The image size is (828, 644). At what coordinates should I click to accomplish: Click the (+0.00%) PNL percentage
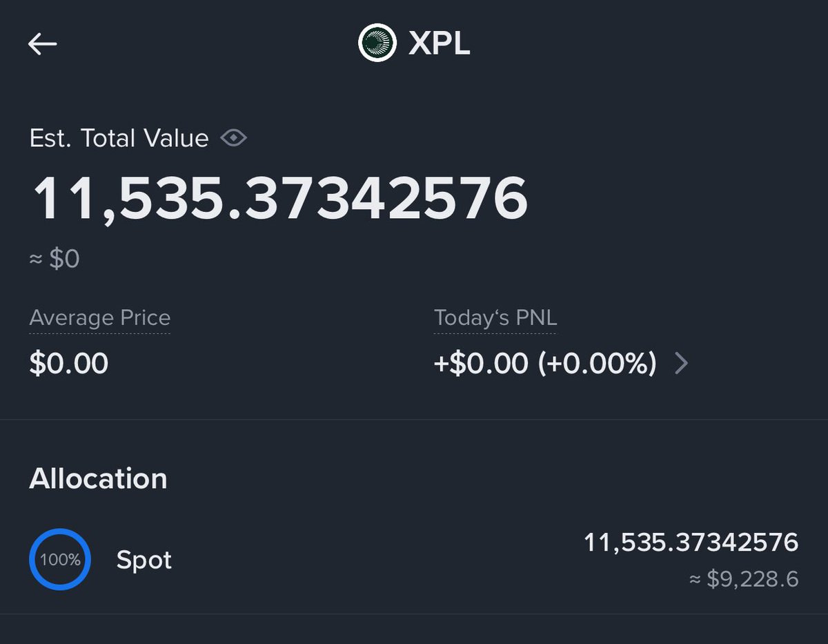point(597,363)
